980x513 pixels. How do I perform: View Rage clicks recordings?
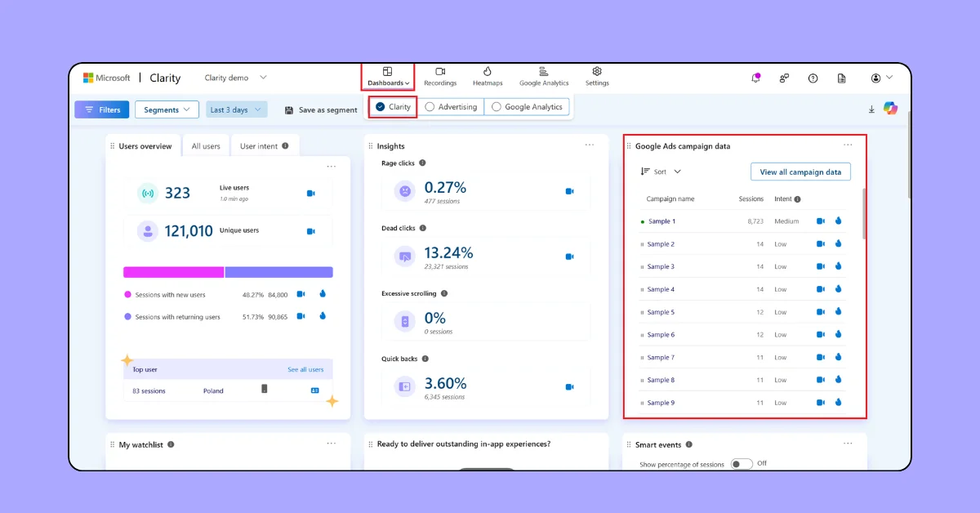[569, 191]
